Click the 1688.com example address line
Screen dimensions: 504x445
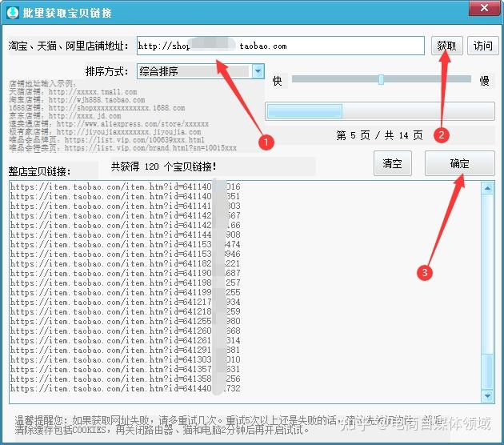[x=97, y=108]
